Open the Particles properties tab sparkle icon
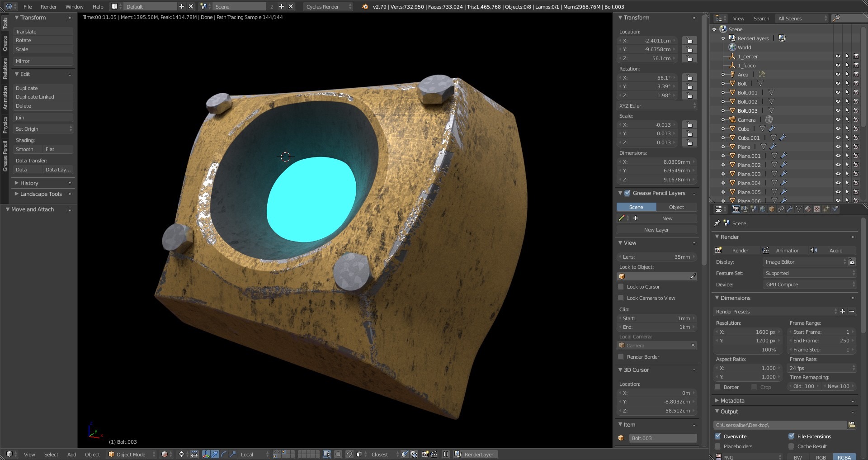Image resolution: width=868 pixels, height=460 pixels. (x=826, y=209)
